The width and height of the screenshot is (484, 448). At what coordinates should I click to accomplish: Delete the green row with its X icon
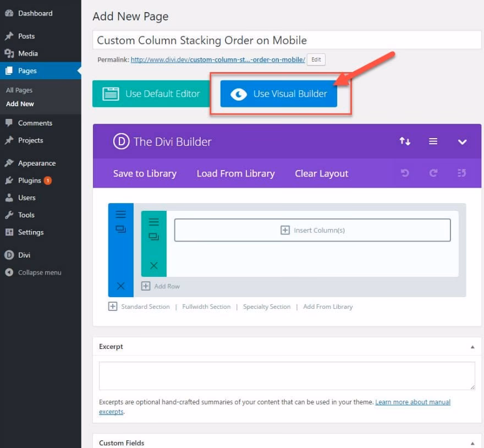(153, 264)
